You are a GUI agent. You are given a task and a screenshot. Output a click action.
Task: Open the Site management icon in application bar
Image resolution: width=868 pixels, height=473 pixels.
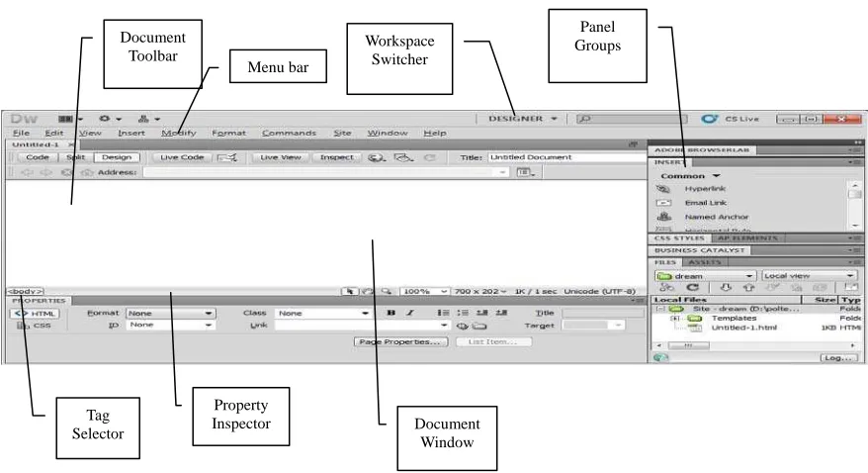[x=149, y=119]
